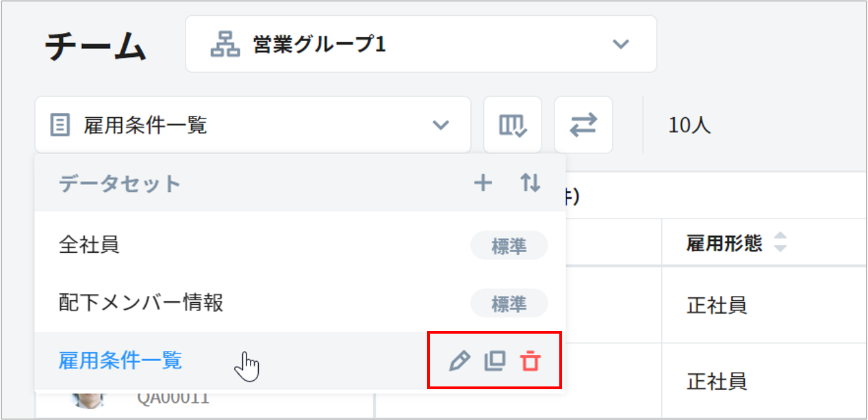Screen dimensions: 868x420
Task: Click the first 正社員 table cell
Action: (x=716, y=306)
